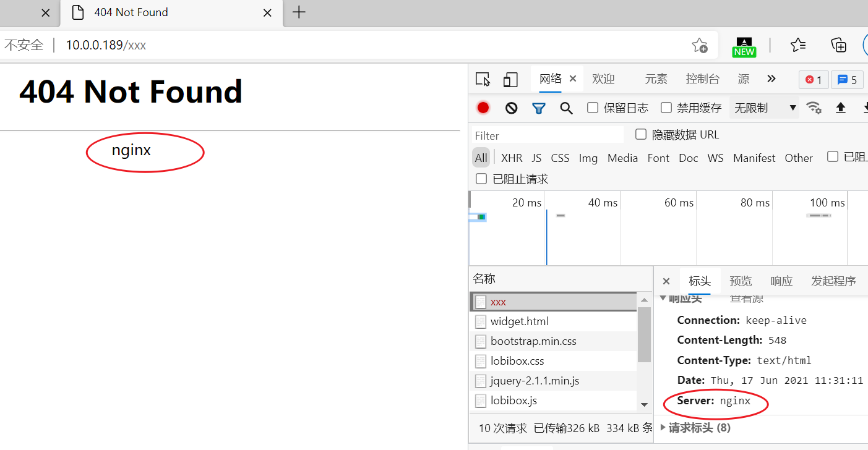Stop network recording with red record button
The width and height of the screenshot is (868, 450).
pyautogui.click(x=483, y=107)
